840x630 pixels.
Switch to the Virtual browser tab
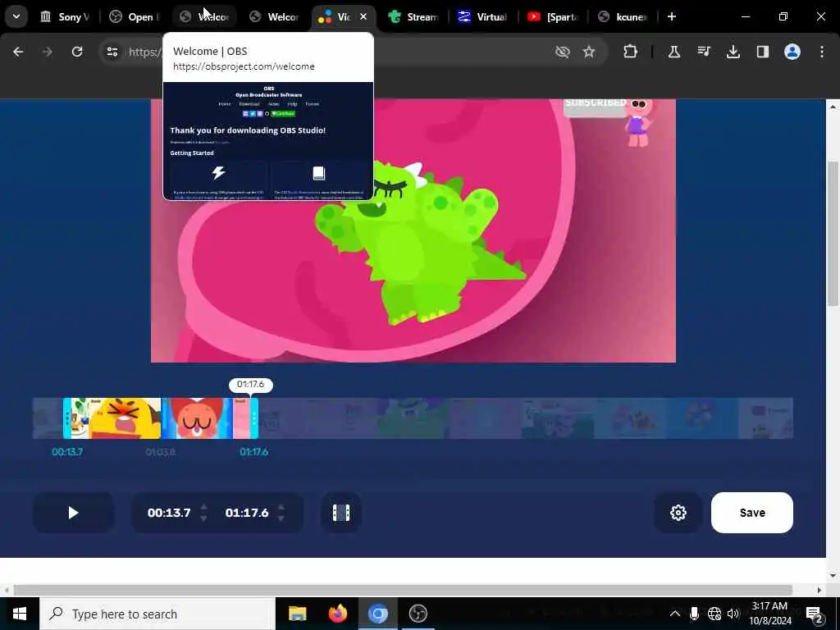(x=483, y=16)
